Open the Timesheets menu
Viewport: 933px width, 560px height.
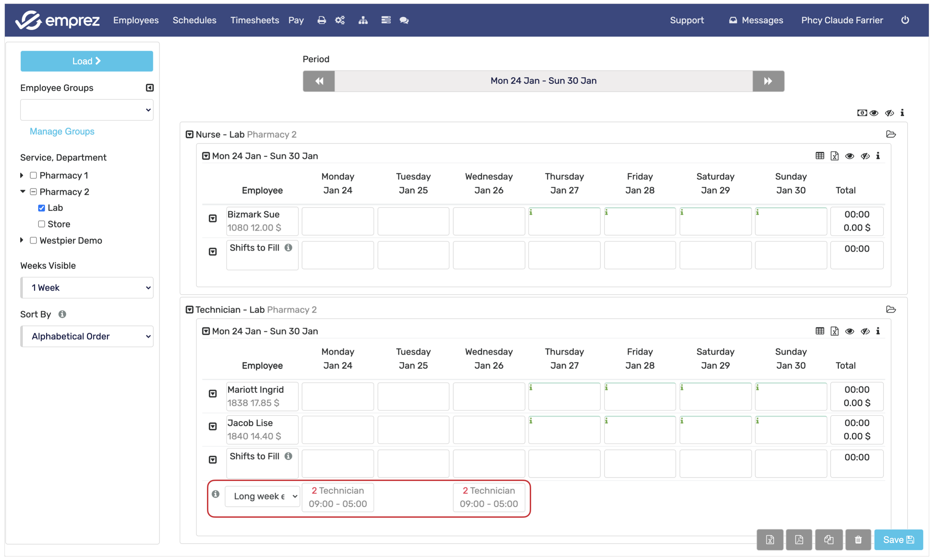tap(254, 20)
